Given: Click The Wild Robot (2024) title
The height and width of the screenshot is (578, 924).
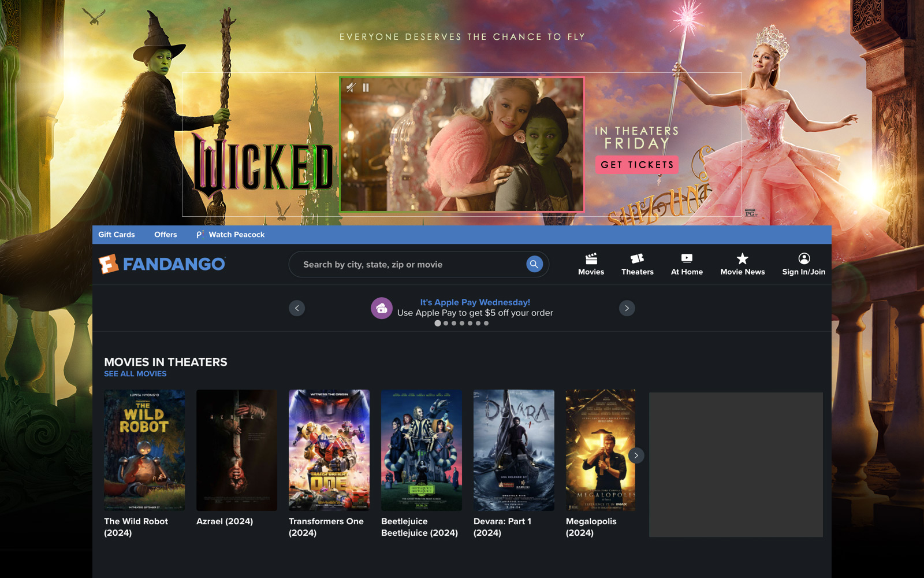Looking at the screenshot, I should click(x=136, y=527).
